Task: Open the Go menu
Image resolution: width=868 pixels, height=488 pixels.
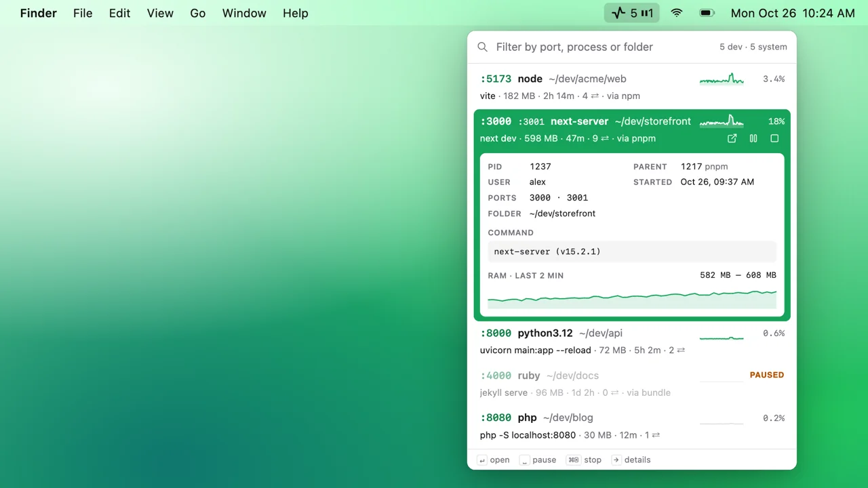Action: pyautogui.click(x=198, y=13)
